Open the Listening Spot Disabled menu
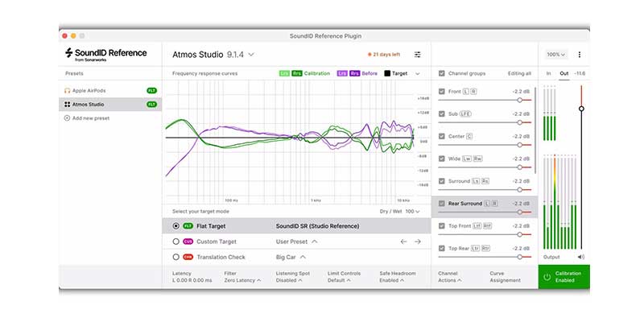Image resolution: width=644 pixels, height=322 pixels. pyautogui.click(x=293, y=277)
